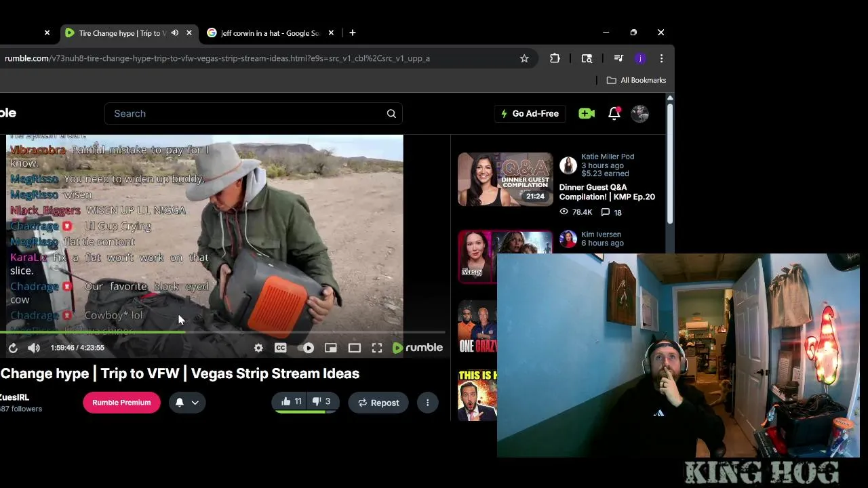The image size is (868, 488).
Task: Open Rumble notifications bell
Action: tap(614, 113)
